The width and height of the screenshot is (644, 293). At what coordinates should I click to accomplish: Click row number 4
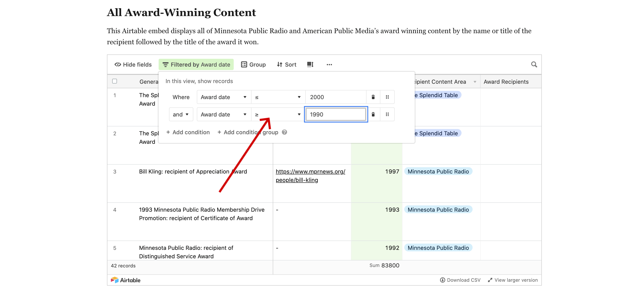115,210
